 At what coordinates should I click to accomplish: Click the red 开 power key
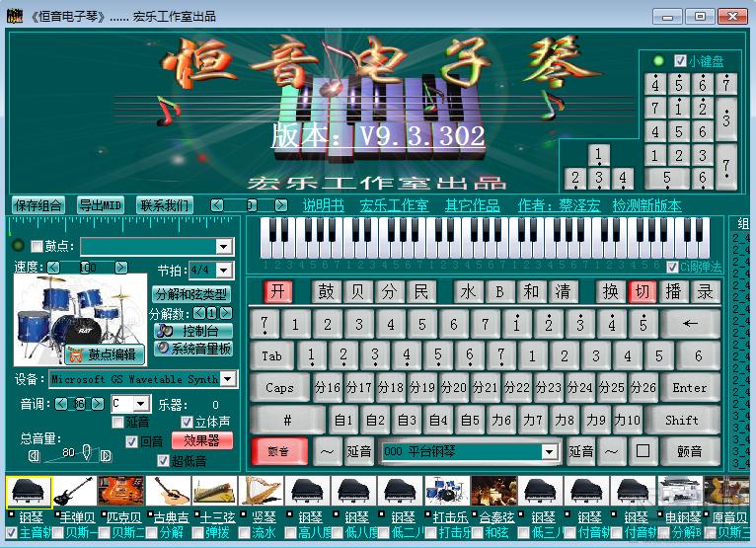277,291
